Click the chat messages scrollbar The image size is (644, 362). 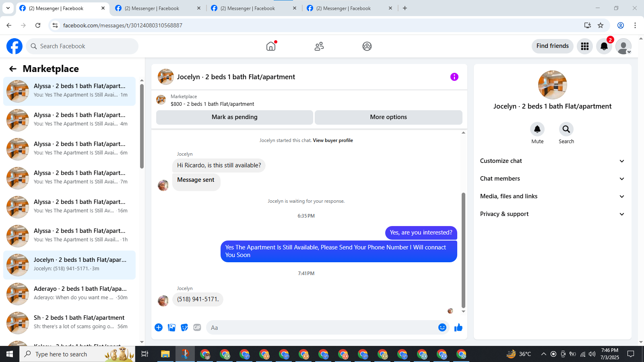(463, 250)
